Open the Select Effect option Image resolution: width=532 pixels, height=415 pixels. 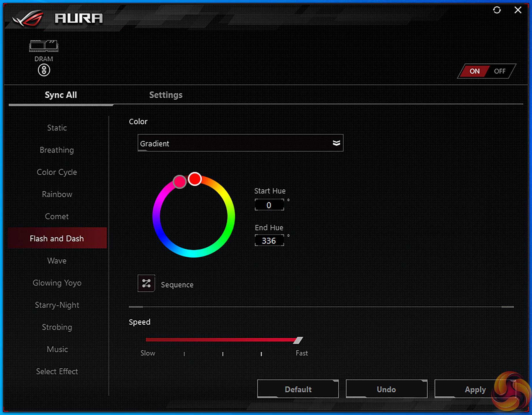click(57, 371)
